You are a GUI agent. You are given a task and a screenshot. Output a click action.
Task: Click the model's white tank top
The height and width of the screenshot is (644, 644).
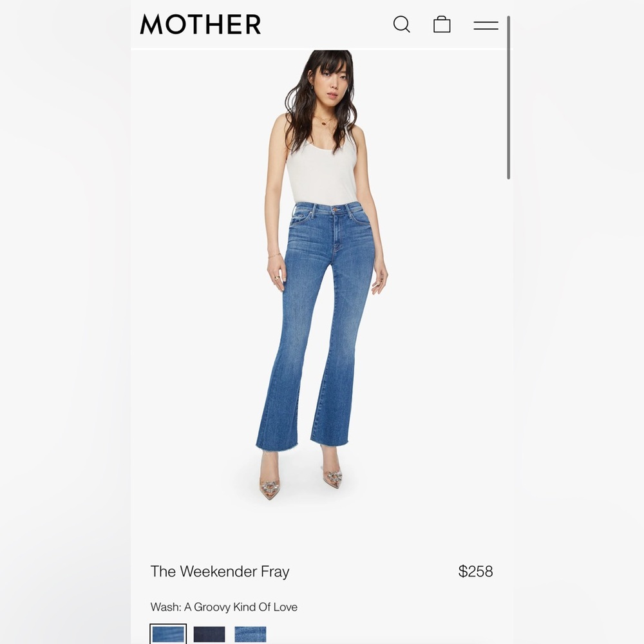[321, 168]
